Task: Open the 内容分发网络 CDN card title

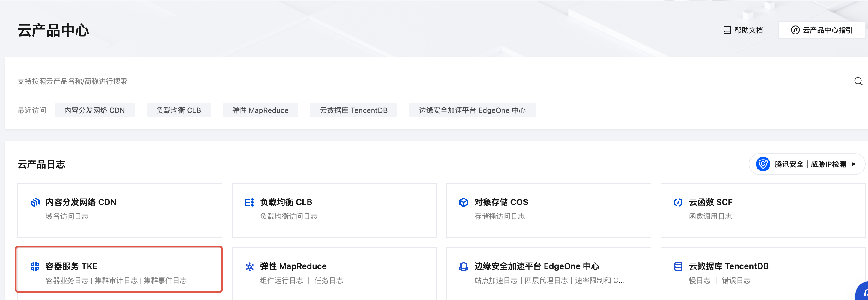Action: point(81,202)
